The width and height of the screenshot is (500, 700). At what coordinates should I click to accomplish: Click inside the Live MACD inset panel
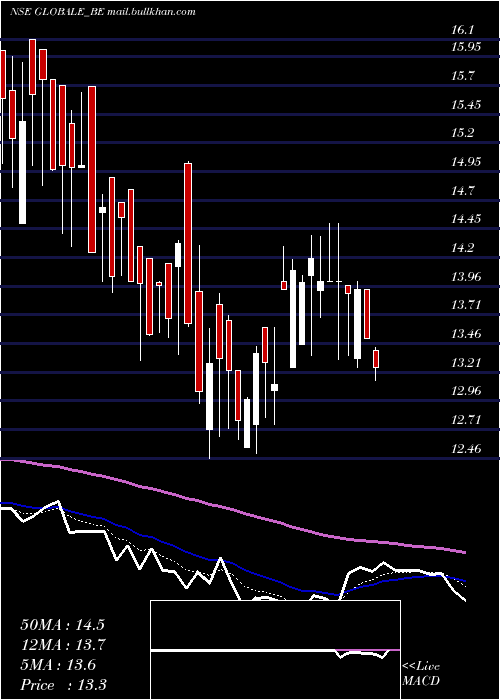tap(275, 650)
